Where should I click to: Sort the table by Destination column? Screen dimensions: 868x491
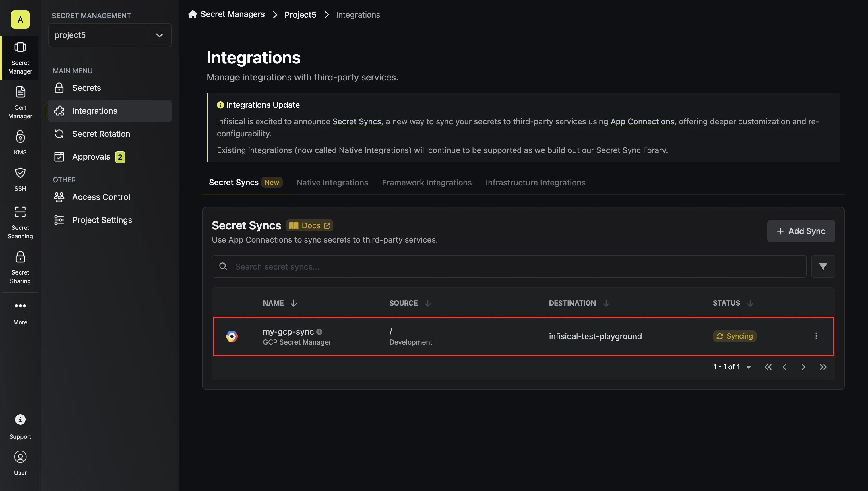coord(606,303)
